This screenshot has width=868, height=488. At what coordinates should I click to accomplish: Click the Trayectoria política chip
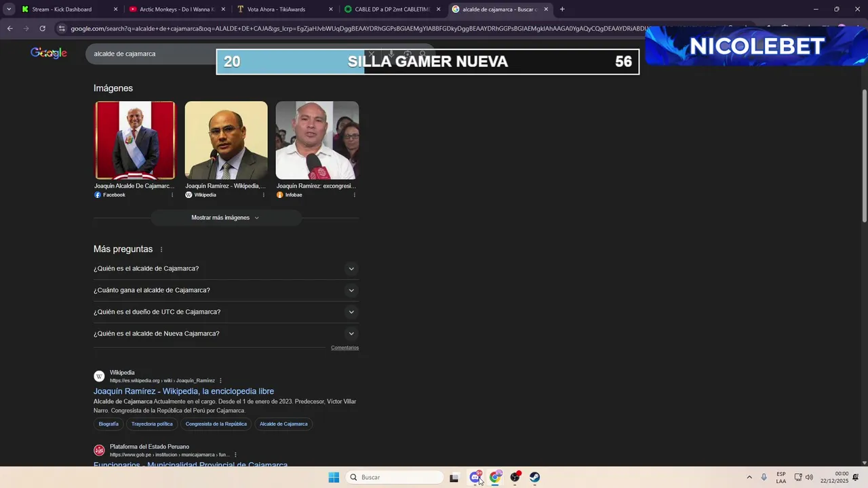152,424
